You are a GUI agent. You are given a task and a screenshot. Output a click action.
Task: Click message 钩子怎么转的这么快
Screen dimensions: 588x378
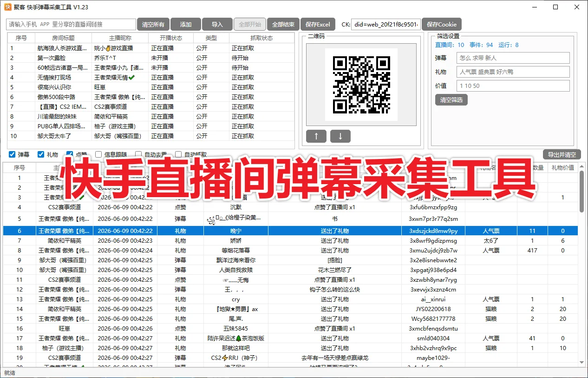(335, 289)
